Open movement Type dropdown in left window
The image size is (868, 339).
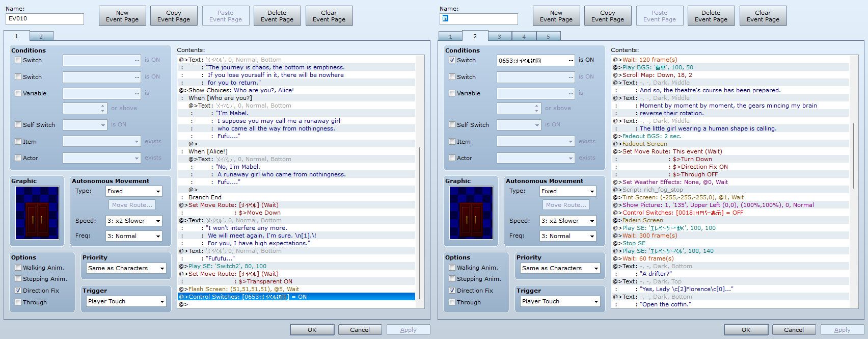(x=134, y=191)
